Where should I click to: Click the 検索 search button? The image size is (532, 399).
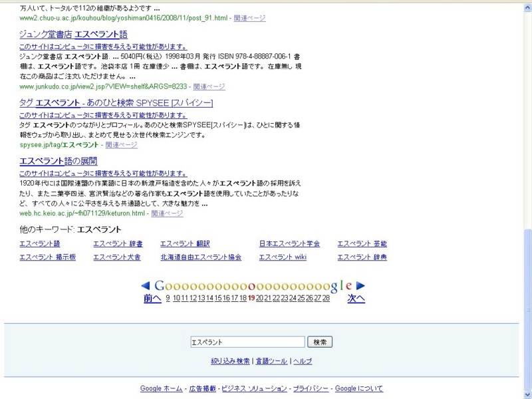pyautogui.click(x=320, y=342)
